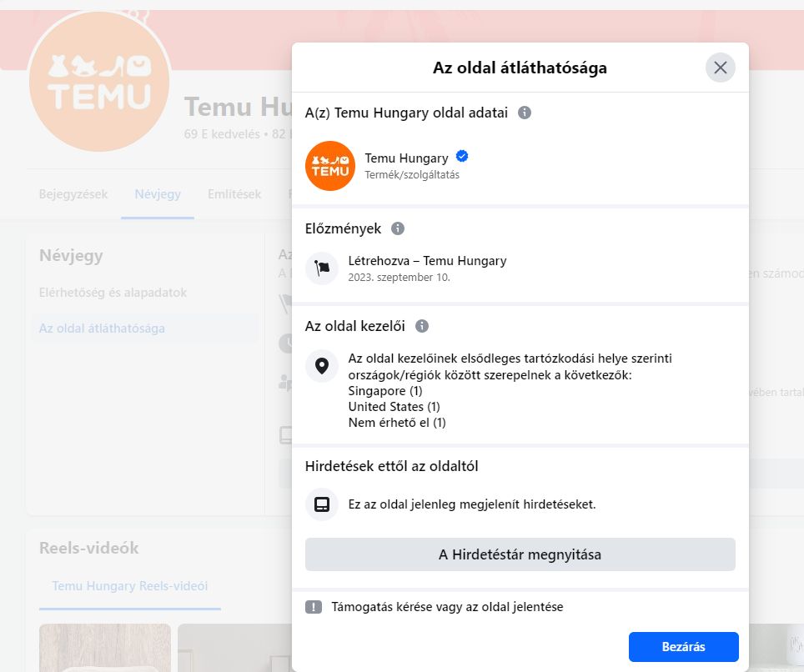Switch to the Bejegyzések tab
Screen dimensions: 804x672
click(x=73, y=194)
